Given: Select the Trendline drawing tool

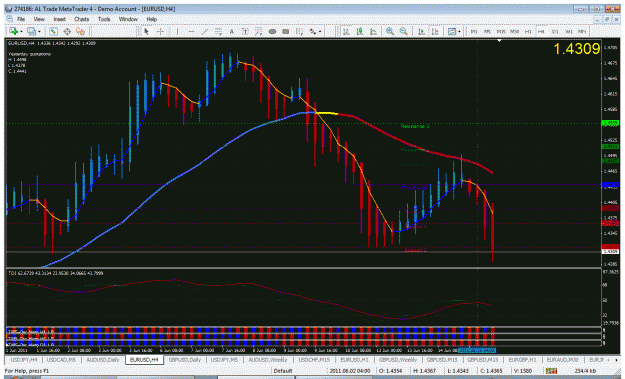Looking at the screenshot, I should (205, 31).
